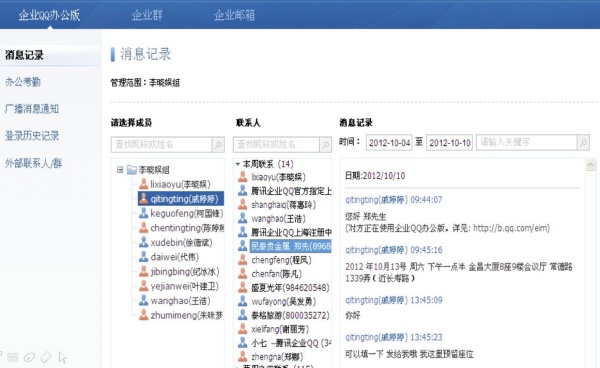
Task: Open the http://b.qq.com/eim link
Action: (510, 228)
